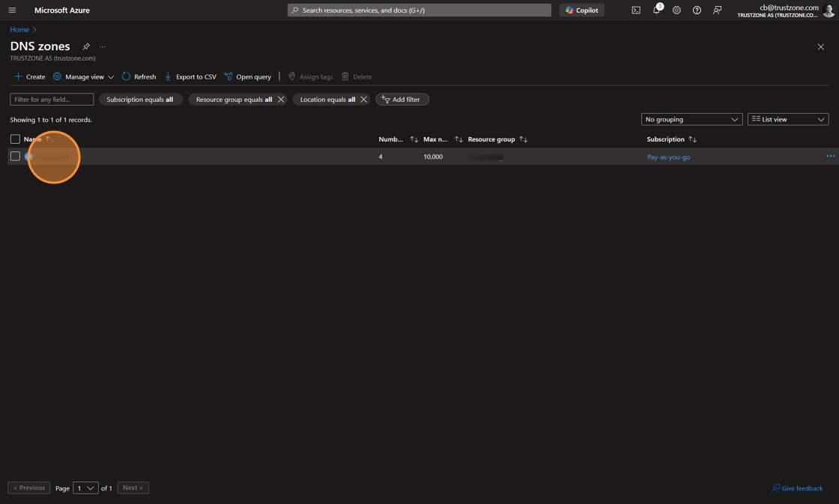Open the row context menu ellipsis

[x=831, y=157]
